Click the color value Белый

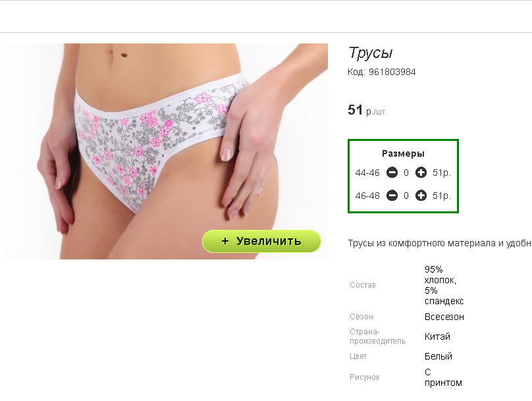[439, 356]
